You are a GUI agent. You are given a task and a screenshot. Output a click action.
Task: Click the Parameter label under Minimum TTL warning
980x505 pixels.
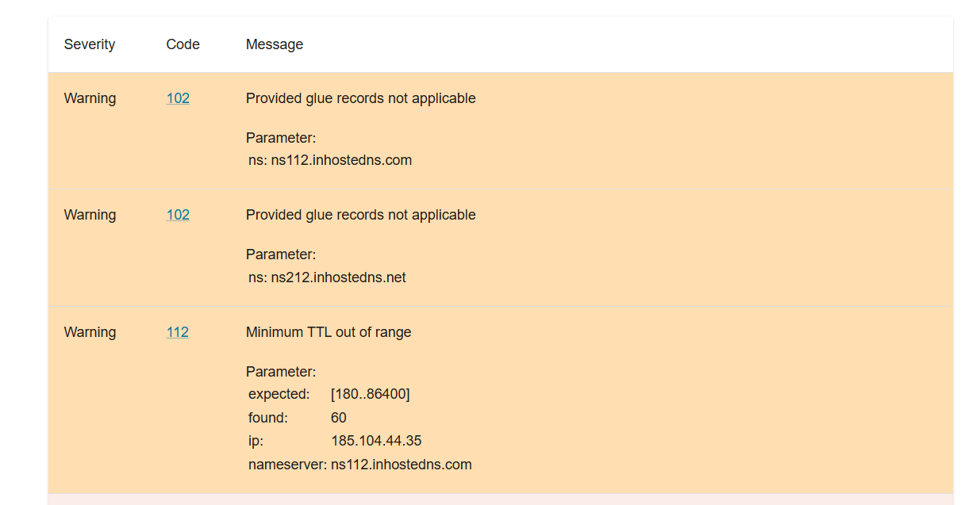click(x=281, y=372)
